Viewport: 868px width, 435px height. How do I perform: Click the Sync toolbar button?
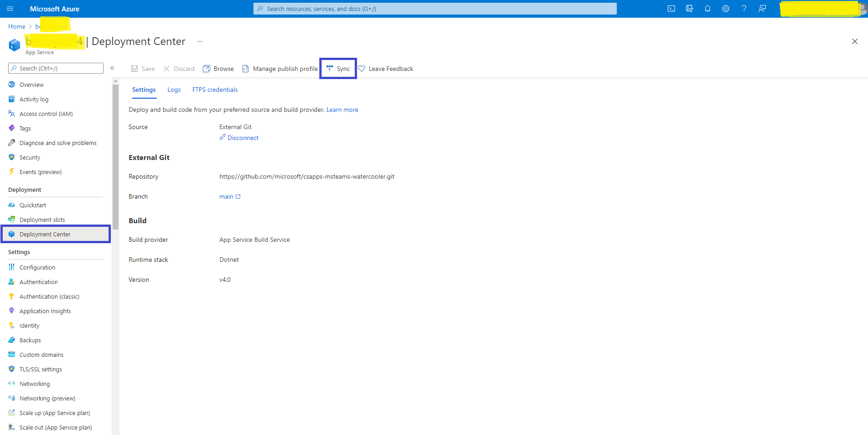(x=338, y=69)
